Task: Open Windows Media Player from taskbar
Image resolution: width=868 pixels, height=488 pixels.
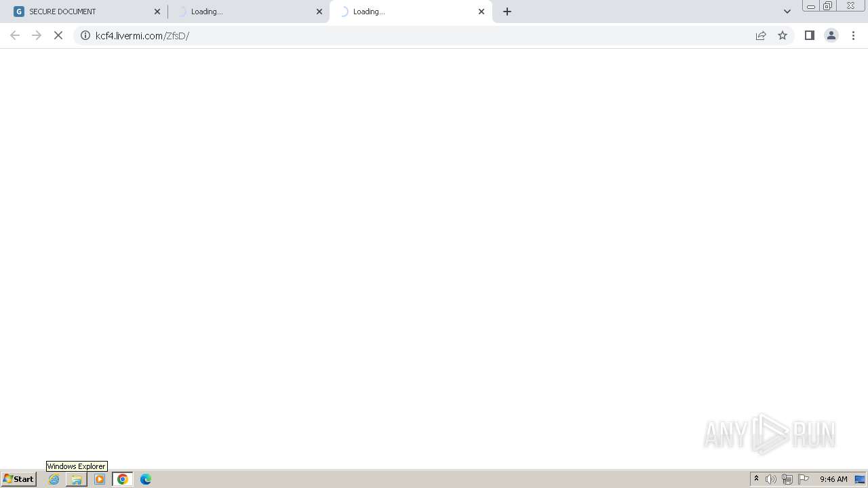Action: 100,479
